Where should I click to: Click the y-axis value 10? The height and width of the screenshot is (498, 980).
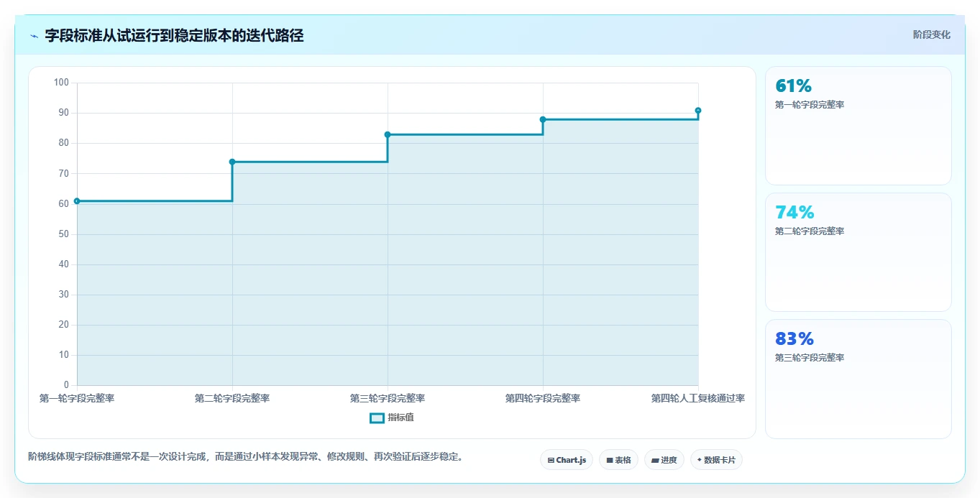64,355
